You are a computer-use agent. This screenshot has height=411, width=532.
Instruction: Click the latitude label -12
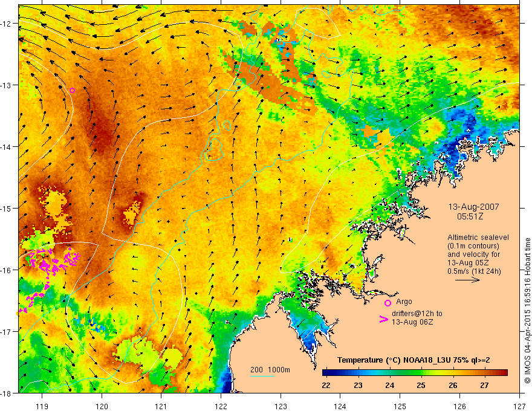point(6,24)
